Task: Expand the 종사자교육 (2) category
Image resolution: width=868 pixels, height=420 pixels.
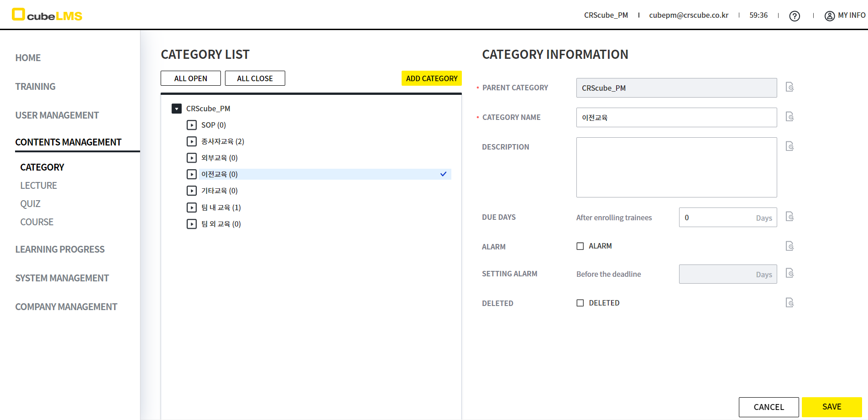Action: pos(192,141)
